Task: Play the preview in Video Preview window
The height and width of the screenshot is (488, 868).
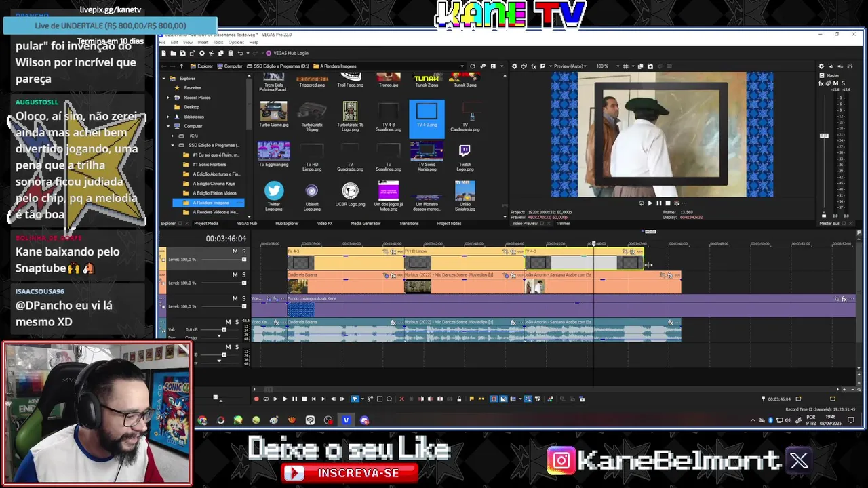Action: pyautogui.click(x=650, y=203)
